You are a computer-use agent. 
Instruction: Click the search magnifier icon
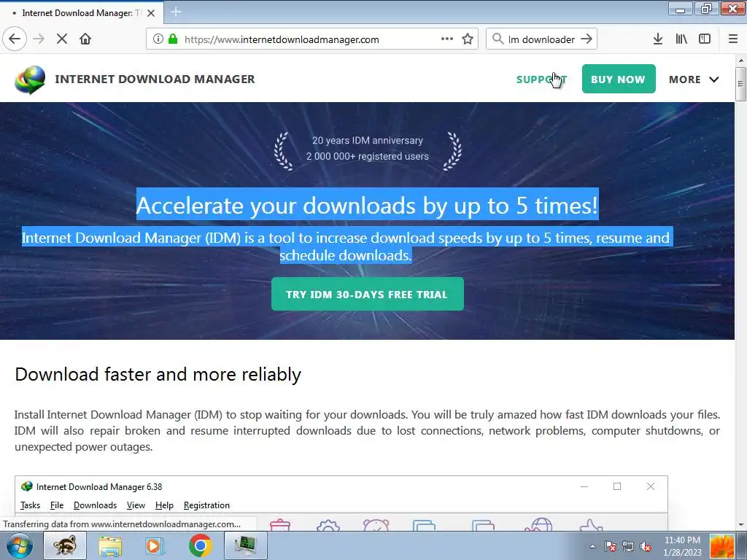498,39
